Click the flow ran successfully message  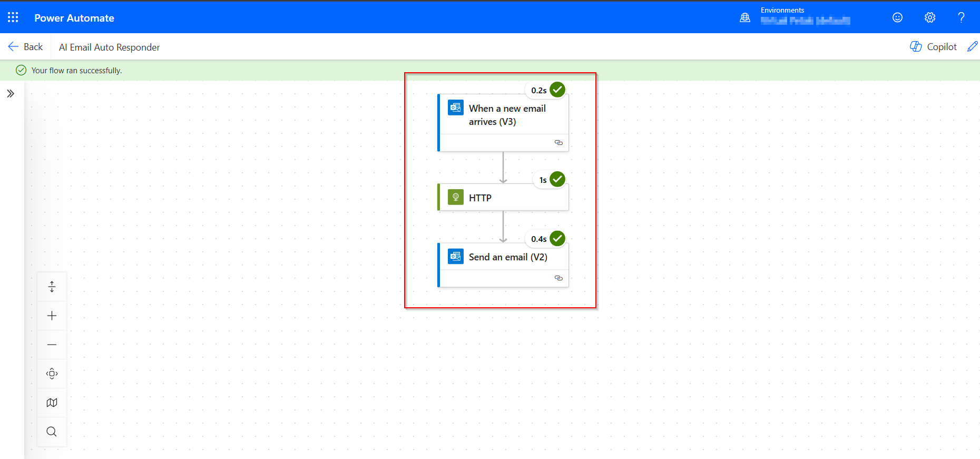[x=77, y=71]
